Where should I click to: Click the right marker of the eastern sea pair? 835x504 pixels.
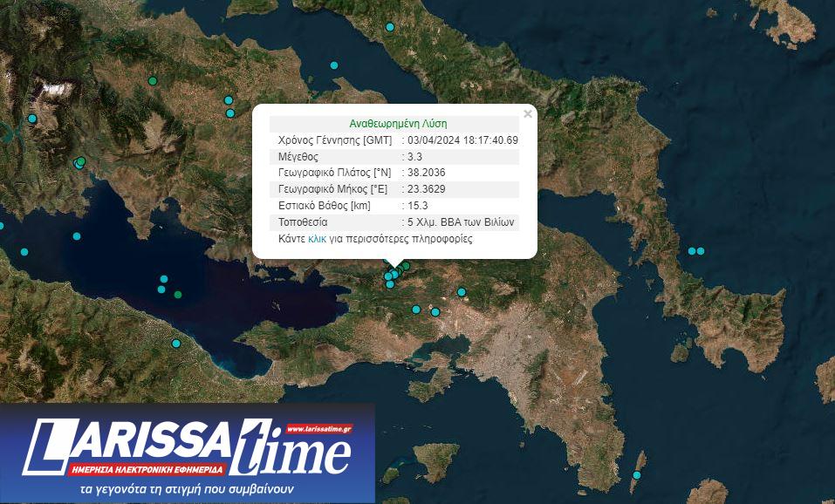(701, 251)
